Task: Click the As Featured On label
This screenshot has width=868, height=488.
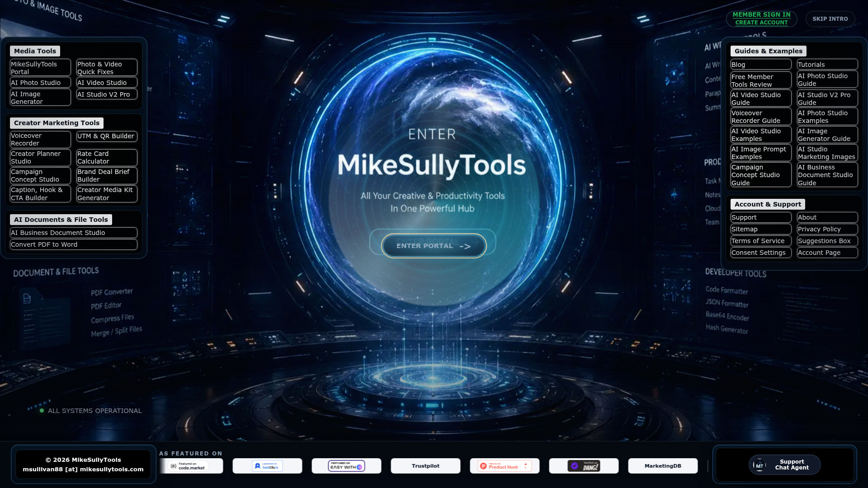Action: click(x=191, y=453)
